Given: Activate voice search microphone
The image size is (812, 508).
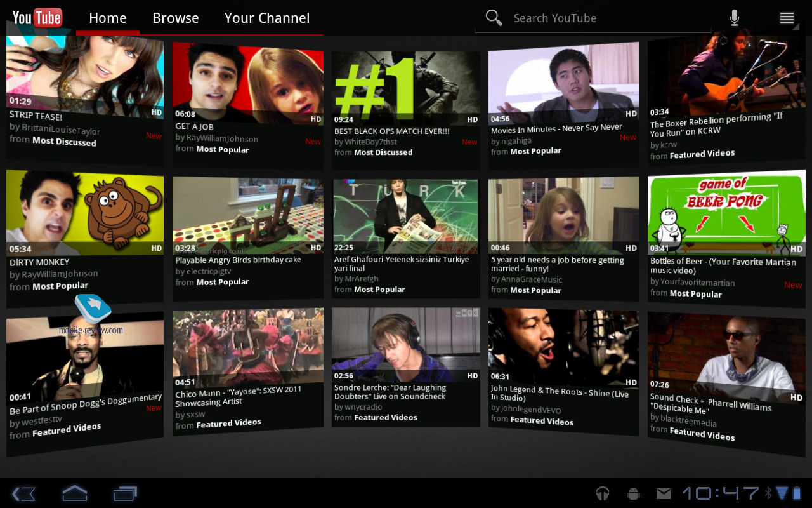Looking at the screenshot, I should 735,18.
